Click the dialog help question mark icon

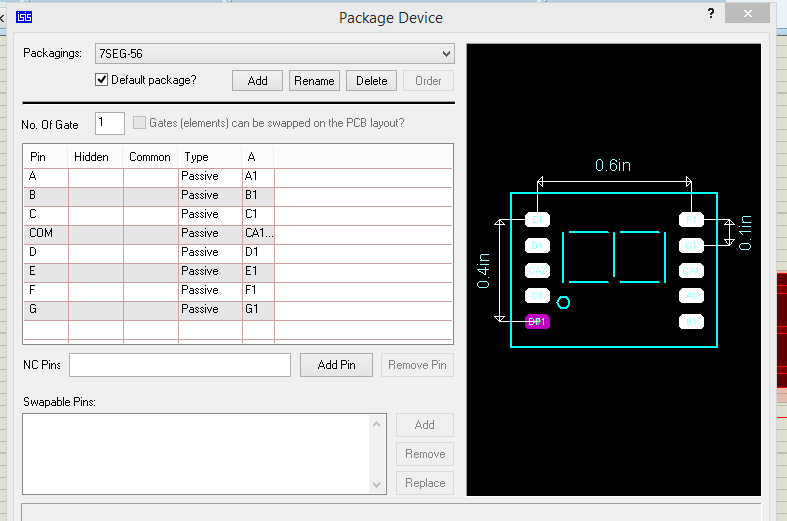(x=711, y=14)
